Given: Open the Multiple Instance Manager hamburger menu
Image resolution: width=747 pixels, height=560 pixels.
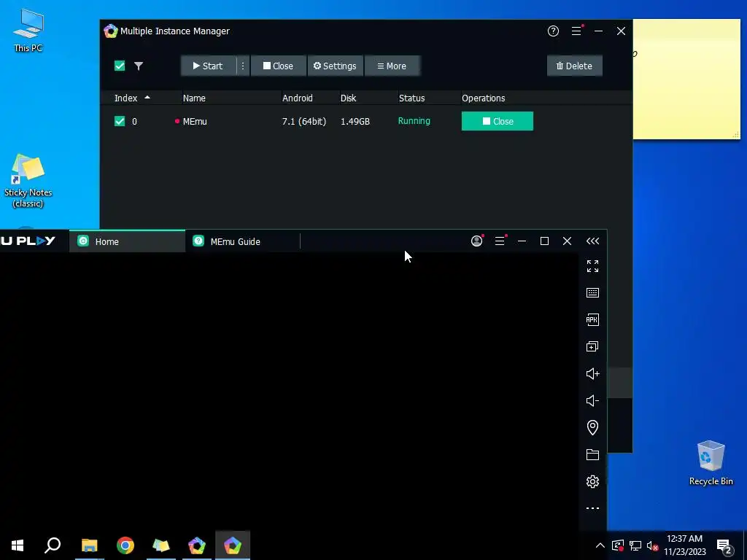Looking at the screenshot, I should pos(576,31).
